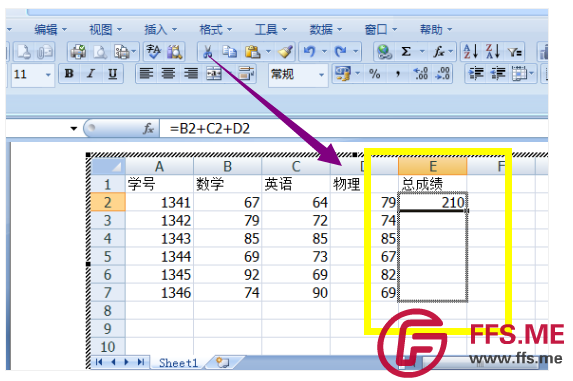
Task: Click the printer with pages icon
Action: point(122,52)
